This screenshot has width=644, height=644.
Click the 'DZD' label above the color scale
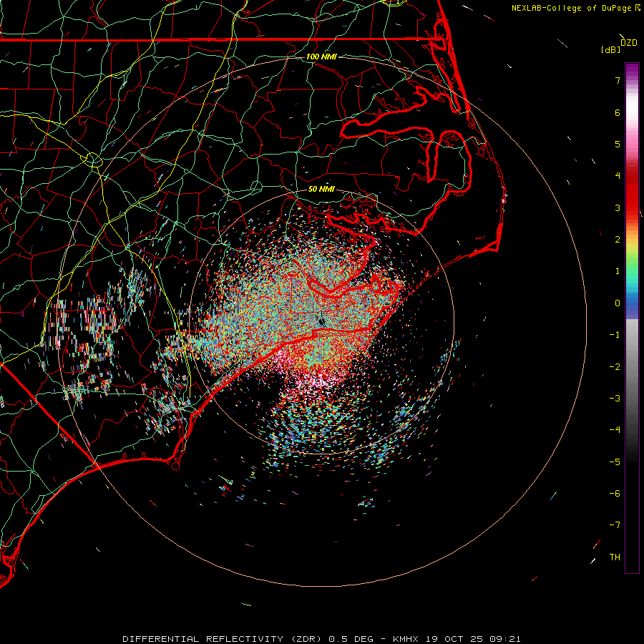[x=629, y=43]
